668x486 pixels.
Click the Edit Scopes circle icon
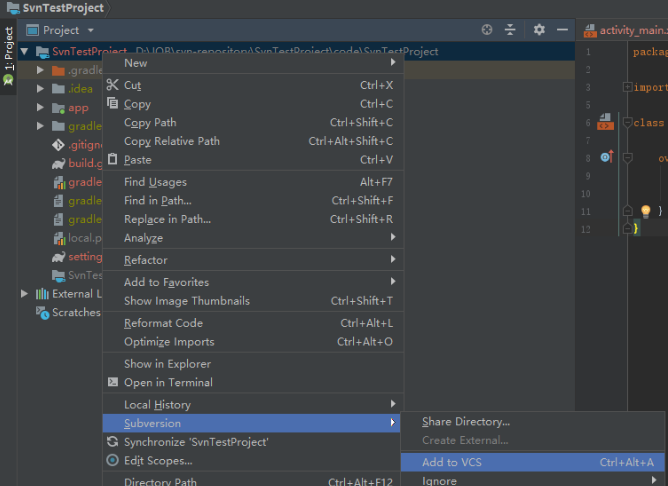(x=112, y=460)
